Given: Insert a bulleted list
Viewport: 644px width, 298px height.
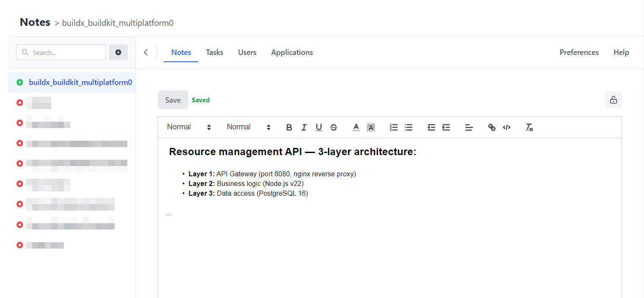Looking at the screenshot, I should click(x=408, y=127).
